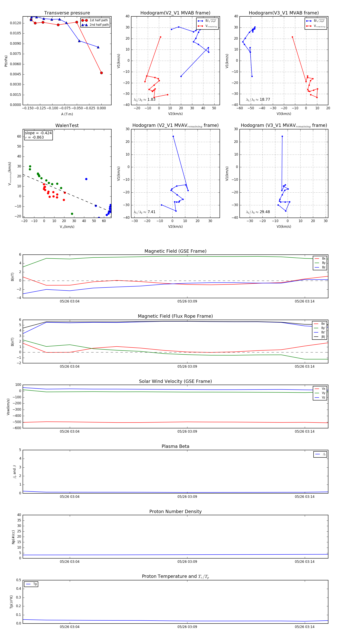
Task: Select 'By' in the GSE magnetic field legend
Action: [x=320, y=263]
